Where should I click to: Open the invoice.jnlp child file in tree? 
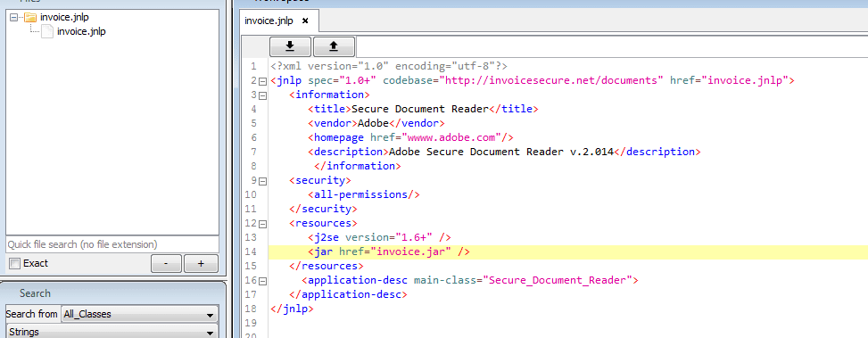coord(81,31)
